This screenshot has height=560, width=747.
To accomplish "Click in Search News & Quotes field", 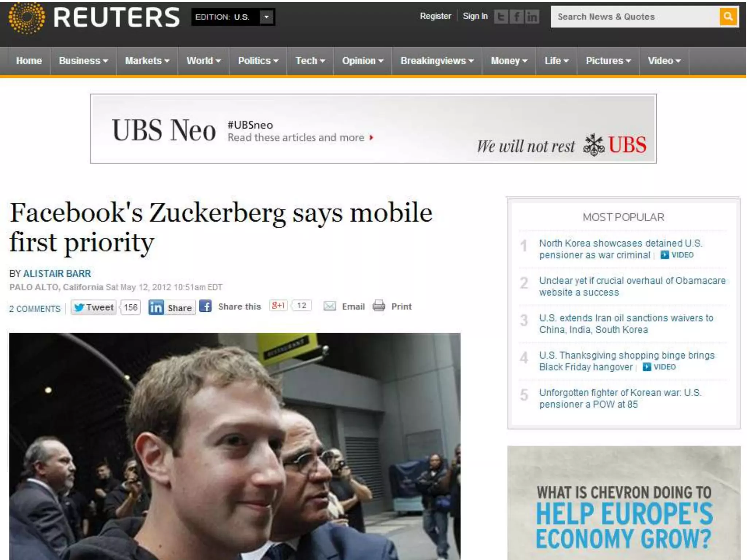I will [x=635, y=17].
